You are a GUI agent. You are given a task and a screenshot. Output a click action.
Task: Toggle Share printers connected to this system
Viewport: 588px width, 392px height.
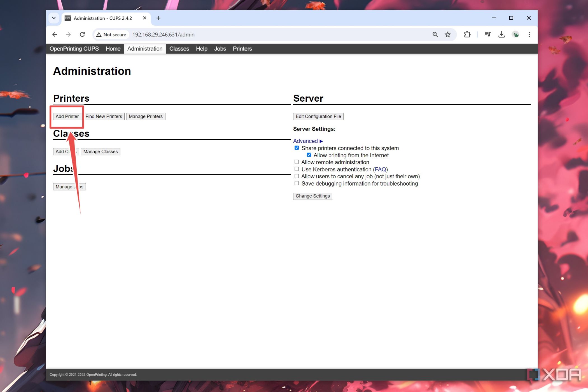coord(297,148)
